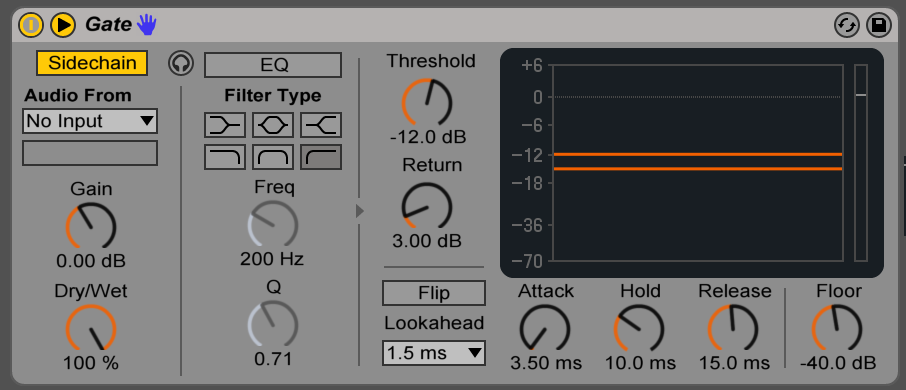Click the blue hand icon beside Gate
This screenshot has height=390, width=906.
(x=147, y=24)
